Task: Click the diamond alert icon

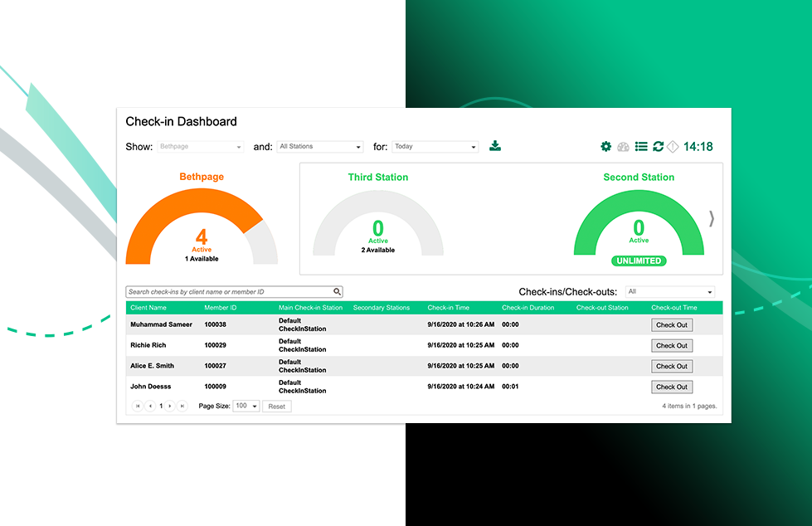Action: click(x=673, y=147)
